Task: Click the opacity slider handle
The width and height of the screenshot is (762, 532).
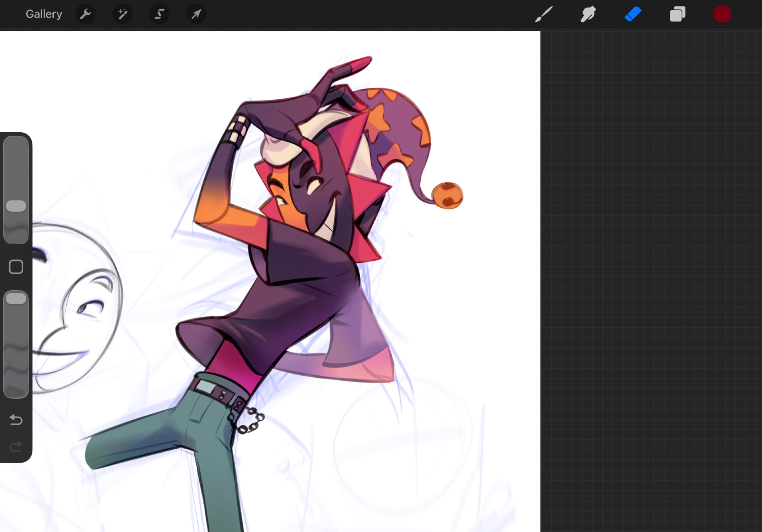Action: (x=16, y=298)
